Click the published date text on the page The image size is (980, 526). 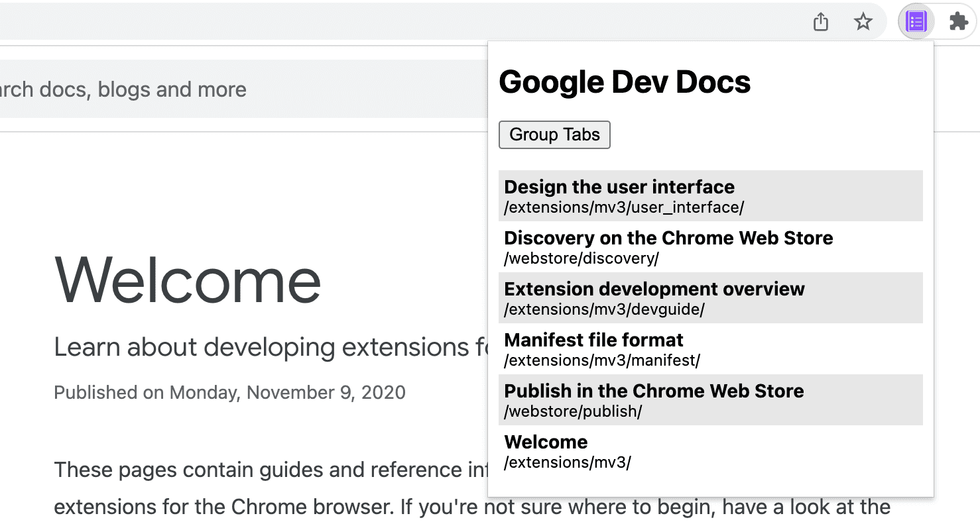point(229,392)
